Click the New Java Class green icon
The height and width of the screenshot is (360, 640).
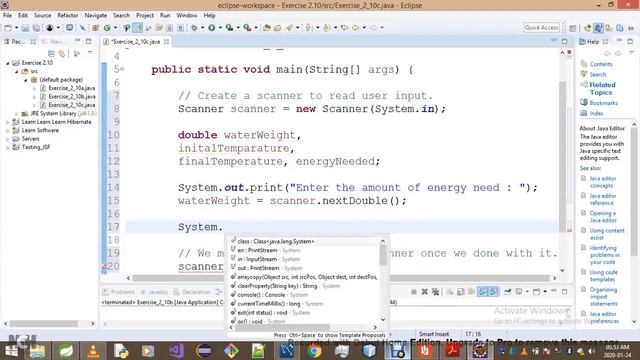107,28
